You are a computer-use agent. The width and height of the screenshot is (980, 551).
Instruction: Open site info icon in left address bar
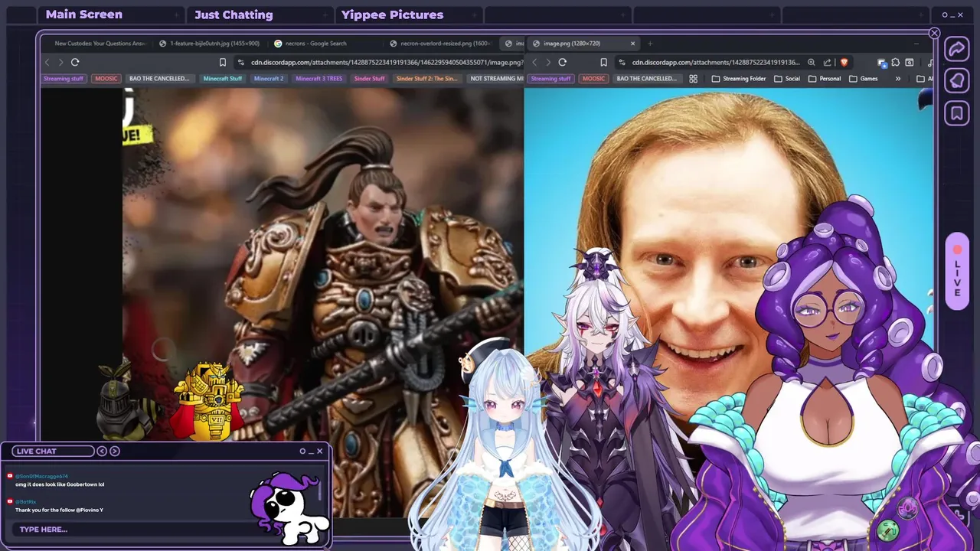[241, 63]
